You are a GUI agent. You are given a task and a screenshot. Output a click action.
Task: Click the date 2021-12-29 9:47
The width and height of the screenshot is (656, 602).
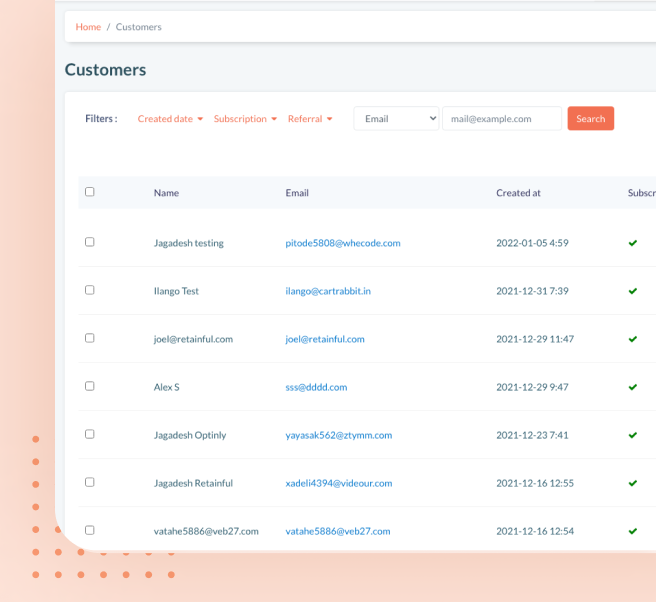point(532,387)
